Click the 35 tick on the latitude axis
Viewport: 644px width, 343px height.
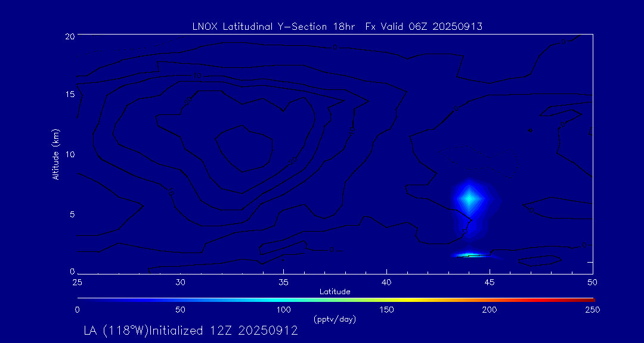tap(284, 281)
